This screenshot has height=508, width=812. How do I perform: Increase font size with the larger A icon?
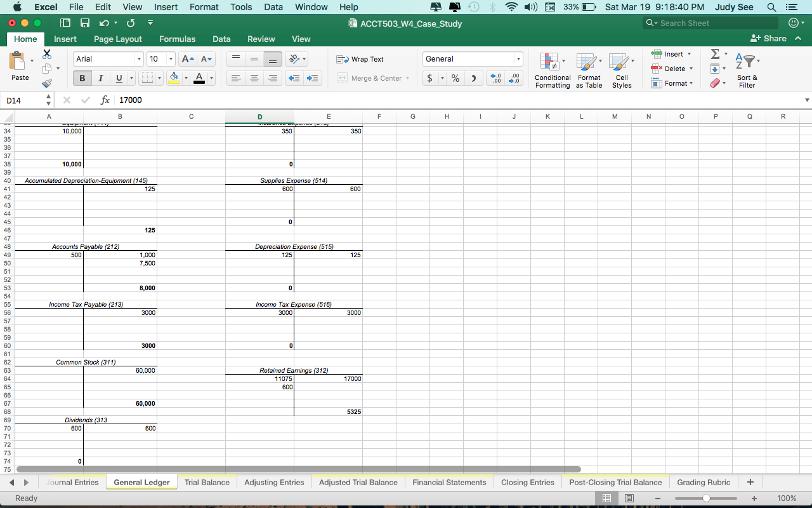(188, 59)
